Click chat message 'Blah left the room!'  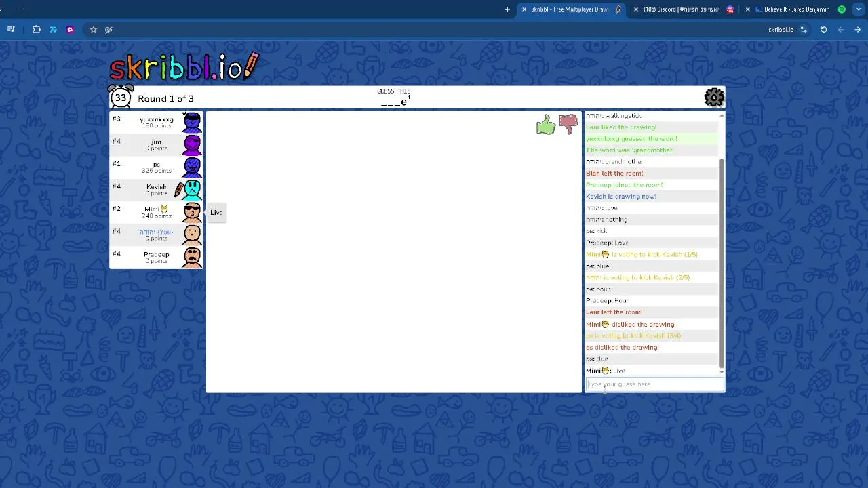[614, 174]
